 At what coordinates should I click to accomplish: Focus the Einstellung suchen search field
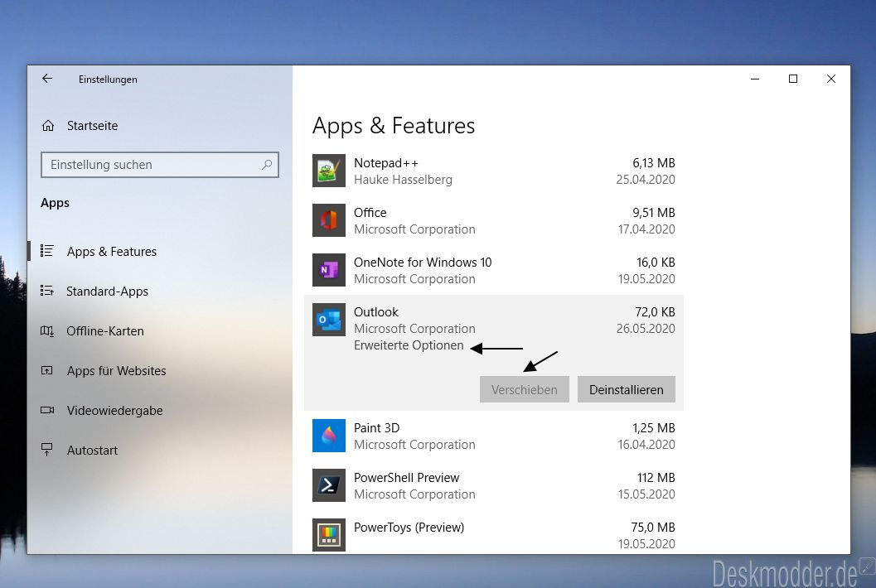point(160,165)
